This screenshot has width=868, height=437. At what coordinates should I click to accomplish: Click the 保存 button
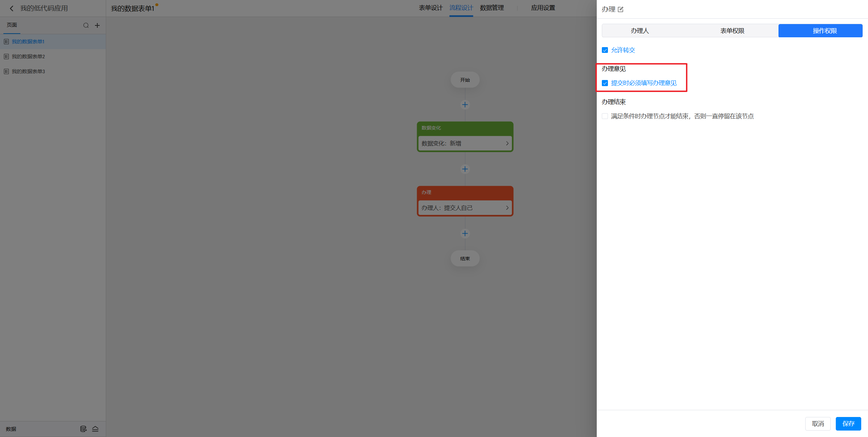[848, 424]
